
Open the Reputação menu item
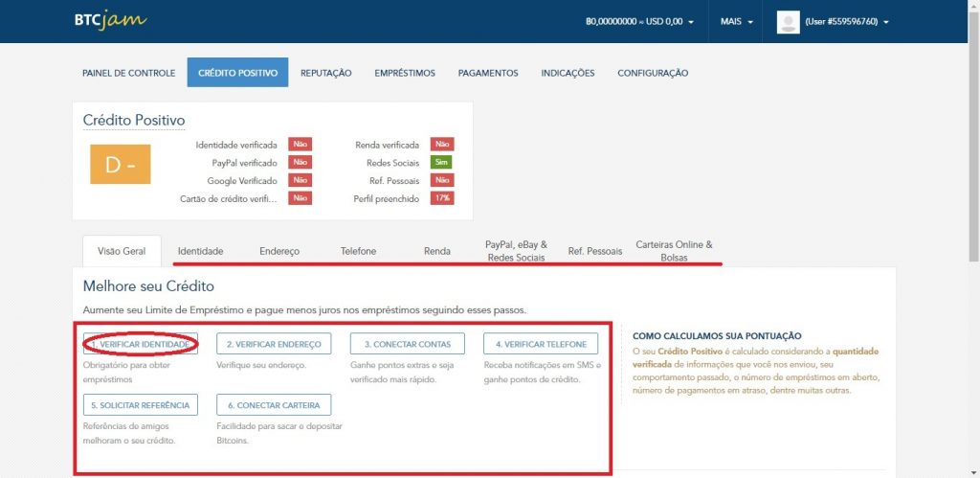point(325,73)
